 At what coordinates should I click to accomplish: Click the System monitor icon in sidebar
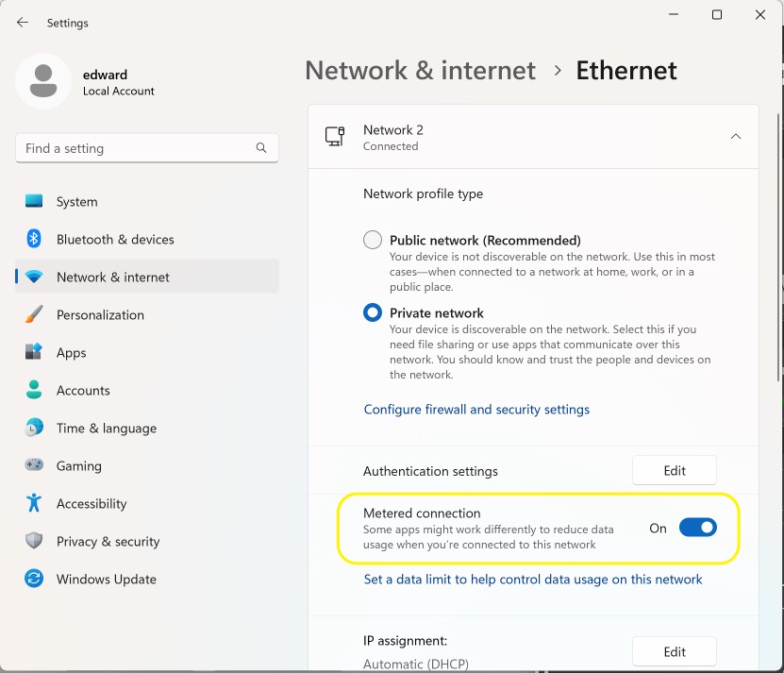tap(34, 201)
